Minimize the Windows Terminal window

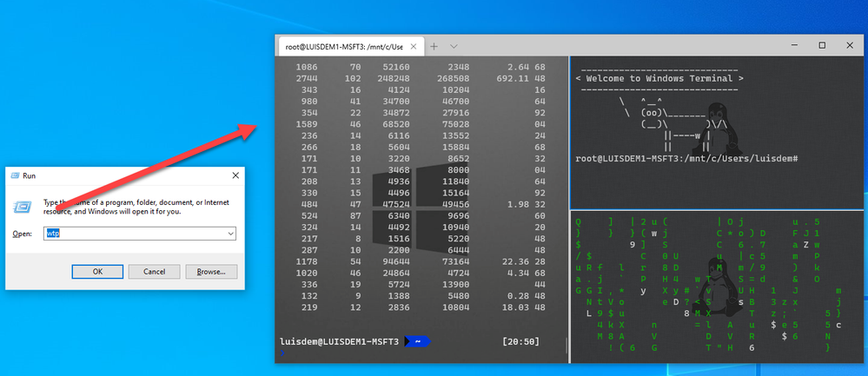point(795,45)
